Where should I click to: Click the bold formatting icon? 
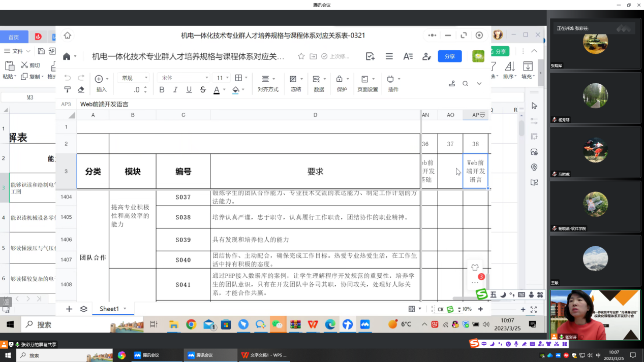(x=162, y=90)
